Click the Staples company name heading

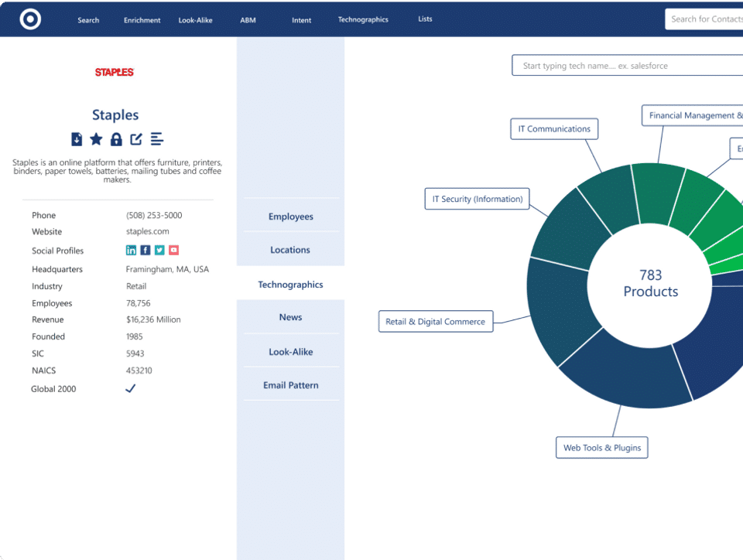(x=115, y=114)
